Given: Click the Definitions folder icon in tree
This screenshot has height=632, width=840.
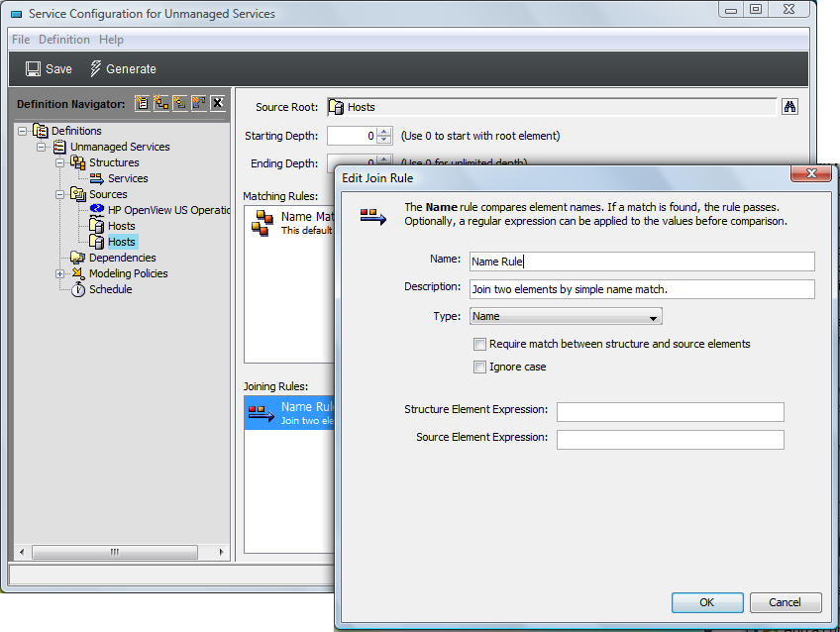Looking at the screenshot, I should coord(41,131).
